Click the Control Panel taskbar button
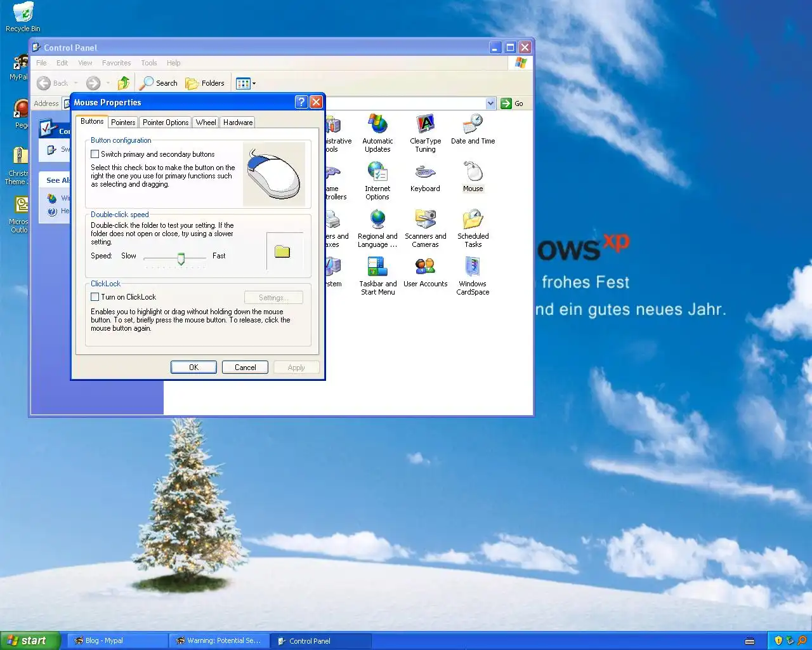 coord(321,640)
